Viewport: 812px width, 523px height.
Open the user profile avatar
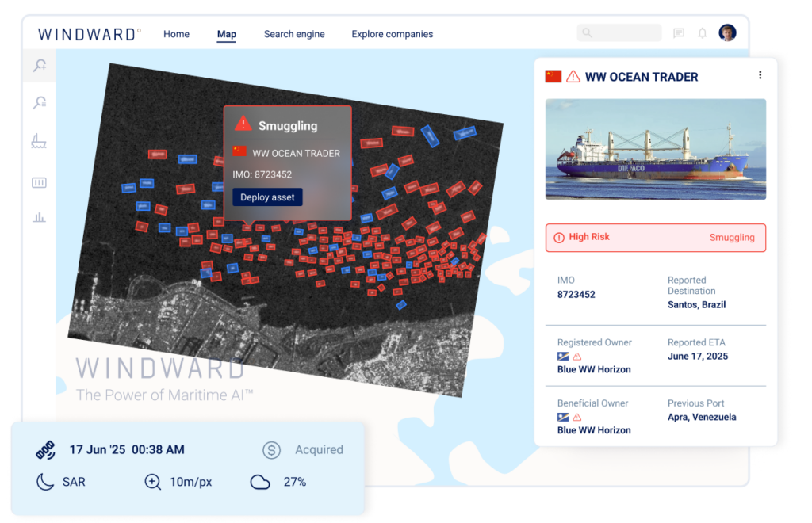(x=727, y=32)
